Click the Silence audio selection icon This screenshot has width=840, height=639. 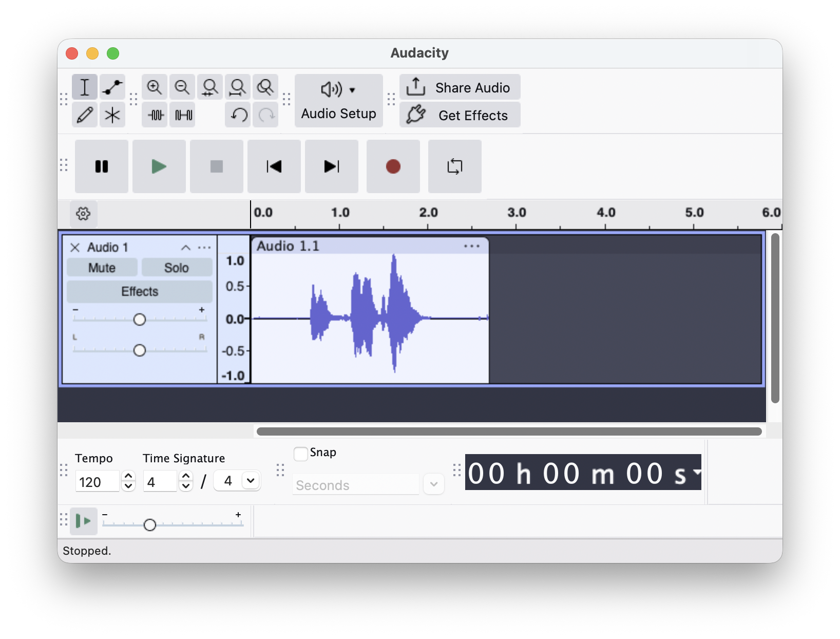183,115
